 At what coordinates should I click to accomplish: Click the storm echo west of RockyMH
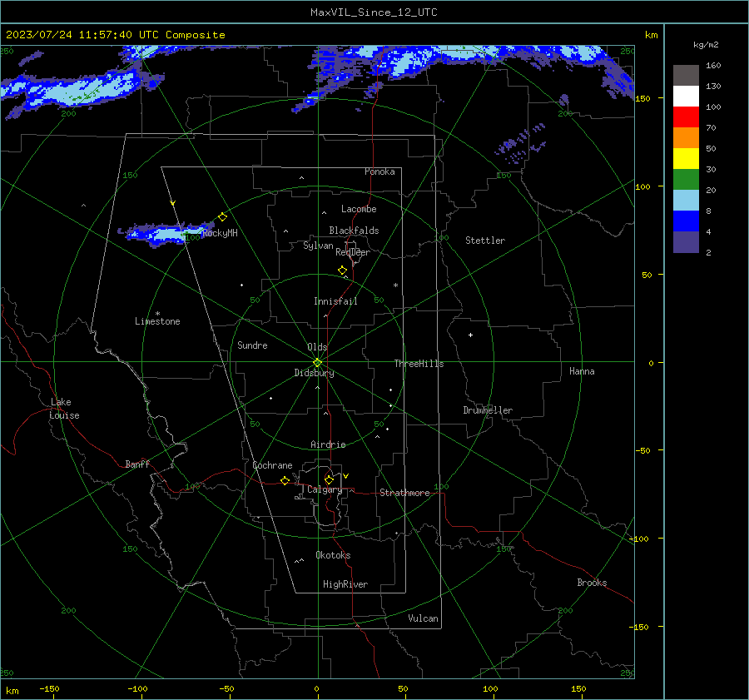coord(165,234)
